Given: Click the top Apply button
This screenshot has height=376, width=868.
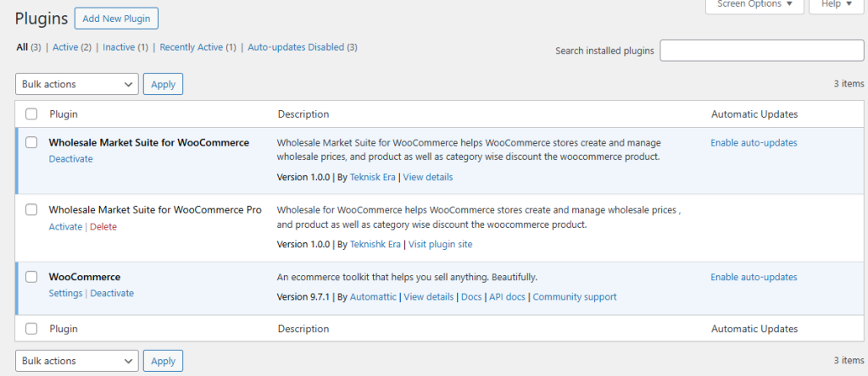Looking at the screenshot, I should pyautogui.click(x=163, y=84).
